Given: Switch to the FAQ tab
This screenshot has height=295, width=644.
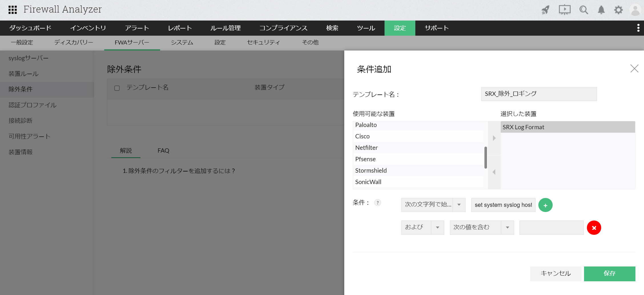Looking at the screenshot, I should 163,151.
